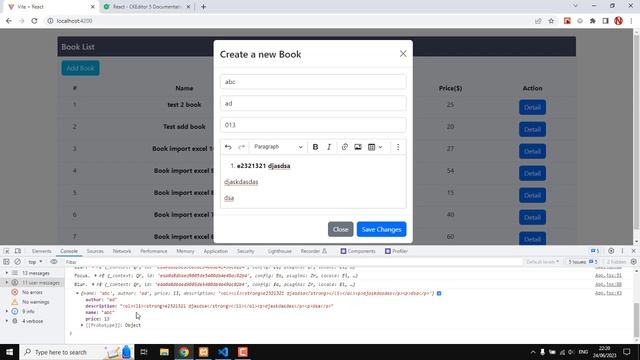The width and height of the screenshot is (640, 360).
Task: Expand the 4 verbose group
Action: 7,321
